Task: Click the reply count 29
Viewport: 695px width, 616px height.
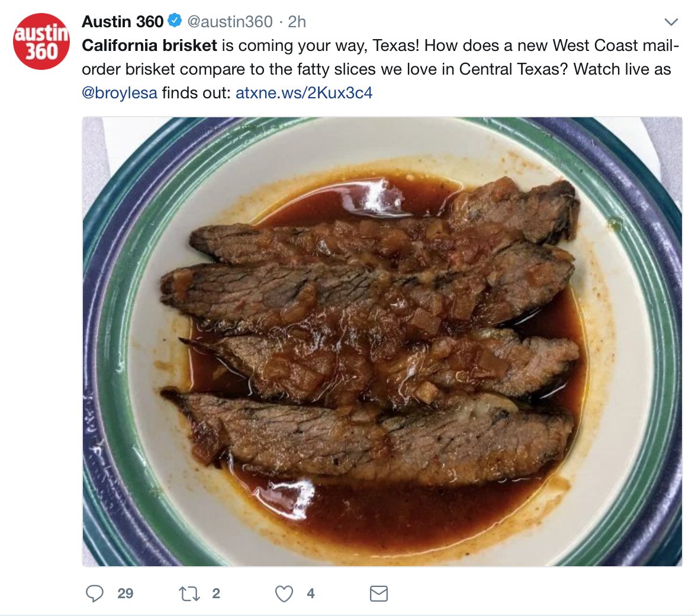Action: [x=126, y=593]
